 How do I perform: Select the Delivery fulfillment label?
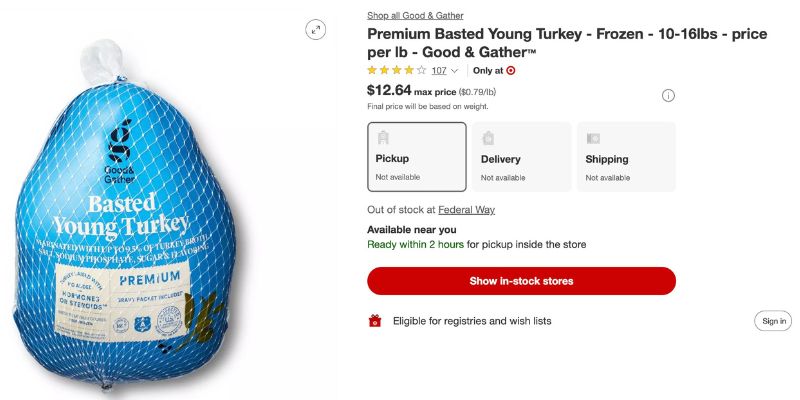pyautogui.click(x=501, y=159)
